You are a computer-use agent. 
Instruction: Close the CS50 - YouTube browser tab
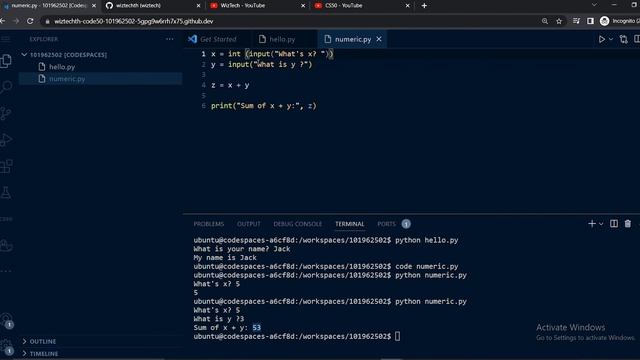tap(407, 6)
